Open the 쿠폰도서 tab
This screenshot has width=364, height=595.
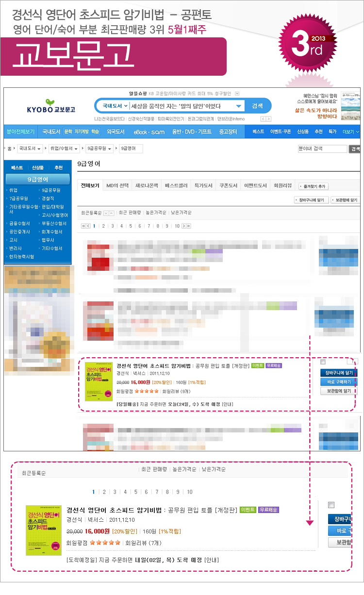pos(228,185)
